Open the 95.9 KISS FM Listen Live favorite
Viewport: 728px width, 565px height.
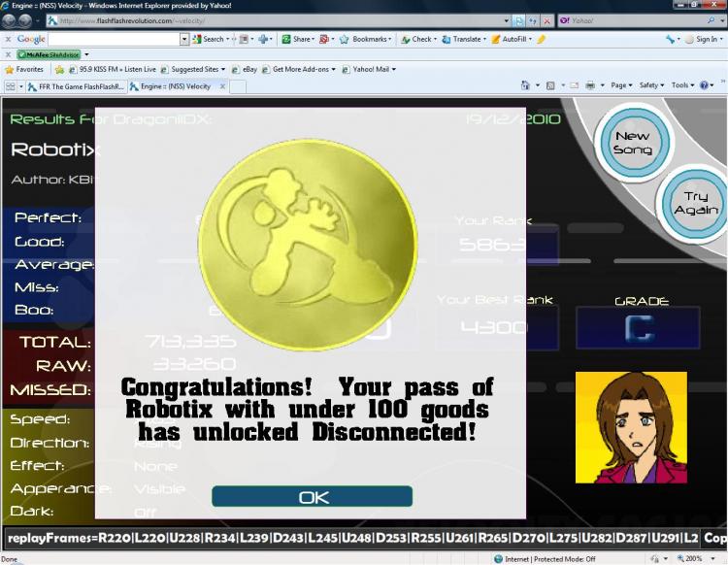[113, 70]
